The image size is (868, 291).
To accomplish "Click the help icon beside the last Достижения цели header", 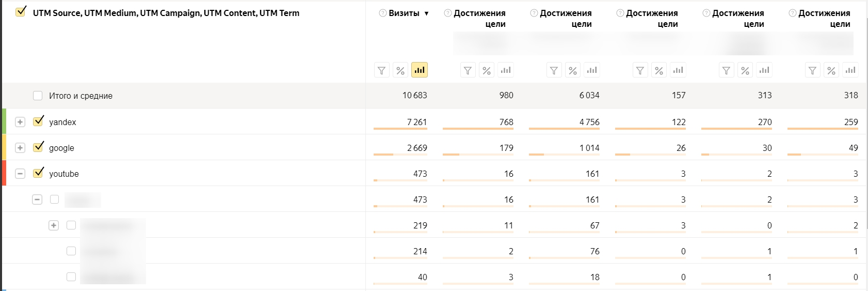I will click(x=792, y=13).
